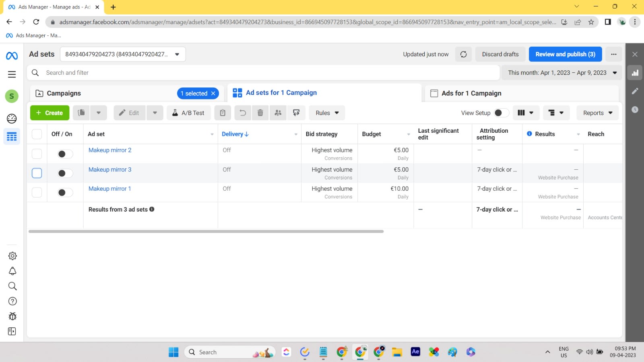Viewport: 644px width, 362px height.
Task: Click the Review and publish (3) button
Action: coord(565,54)
